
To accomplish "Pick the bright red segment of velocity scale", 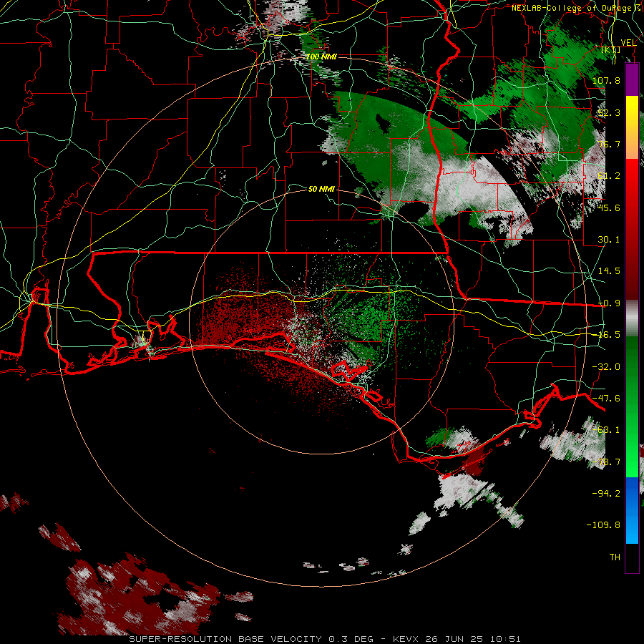I will 632,181.
